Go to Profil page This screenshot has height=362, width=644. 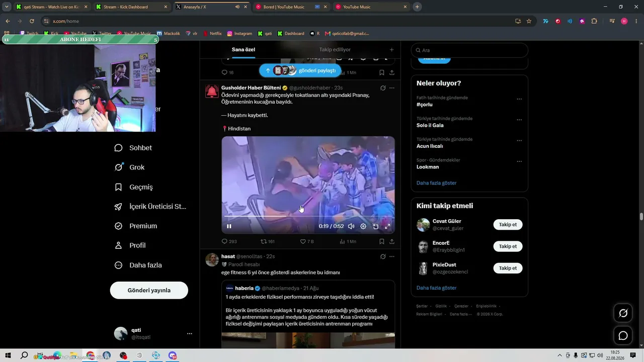[x=130, y=245]
